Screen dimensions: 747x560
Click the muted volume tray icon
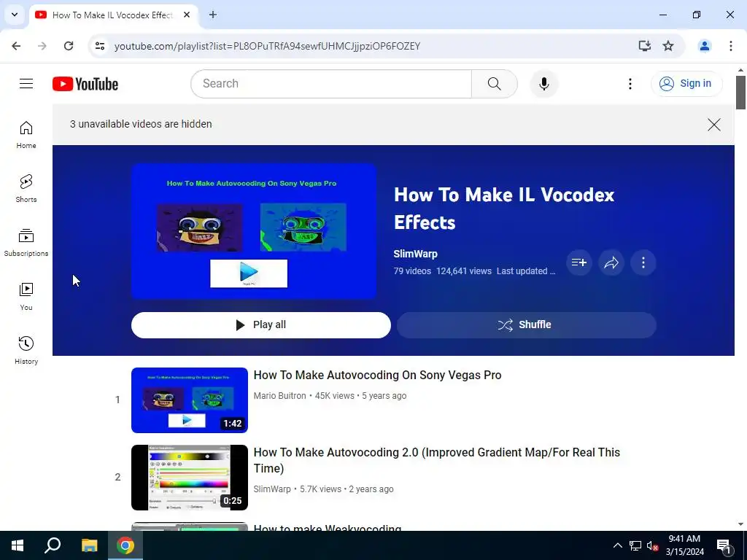pos(652,545)
